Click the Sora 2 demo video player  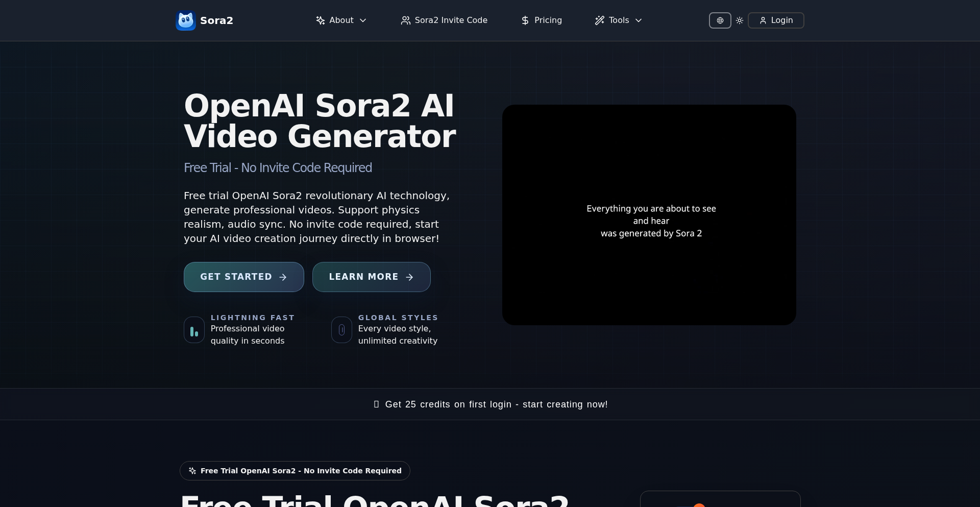click(649, 215)
